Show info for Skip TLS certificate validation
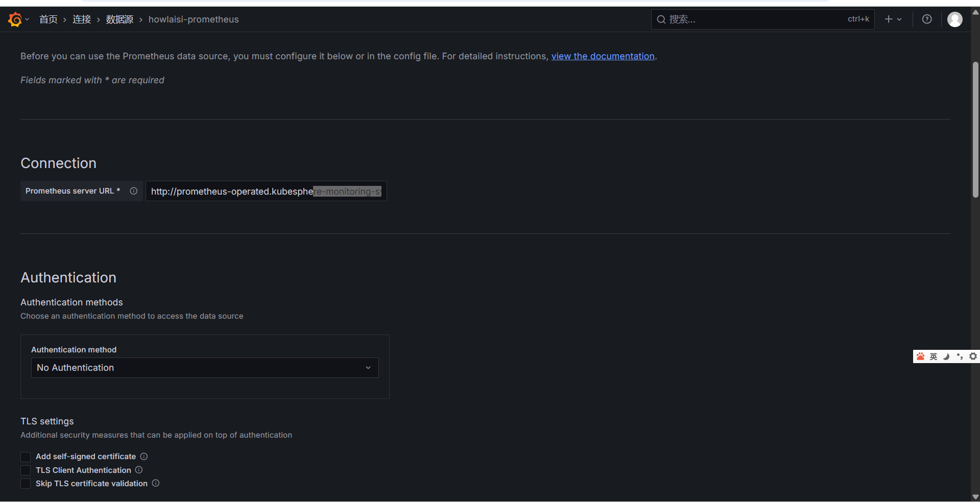This screenshot has width=980, height=502. tap(156, 483)
